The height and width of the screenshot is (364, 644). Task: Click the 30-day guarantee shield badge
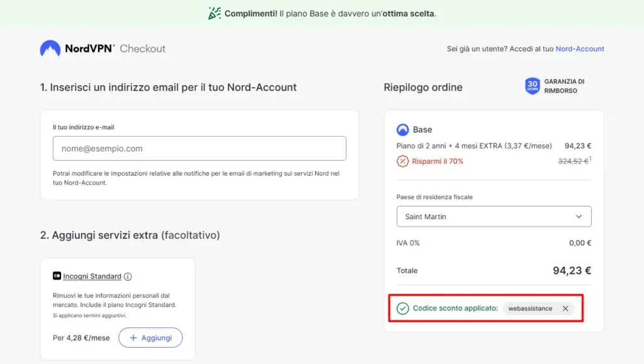[532, 86]
